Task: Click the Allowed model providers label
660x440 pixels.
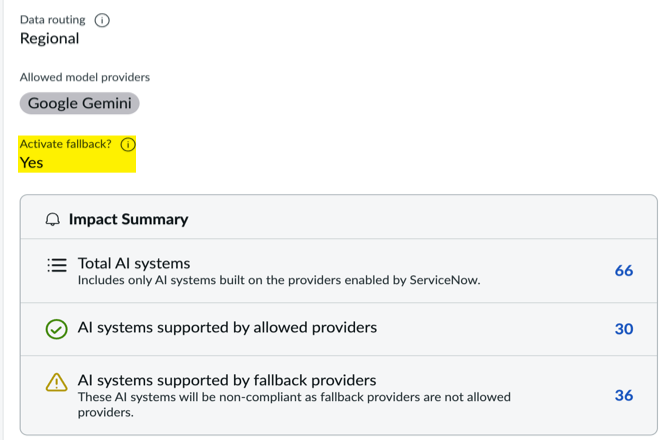Action: coord(85,77)
